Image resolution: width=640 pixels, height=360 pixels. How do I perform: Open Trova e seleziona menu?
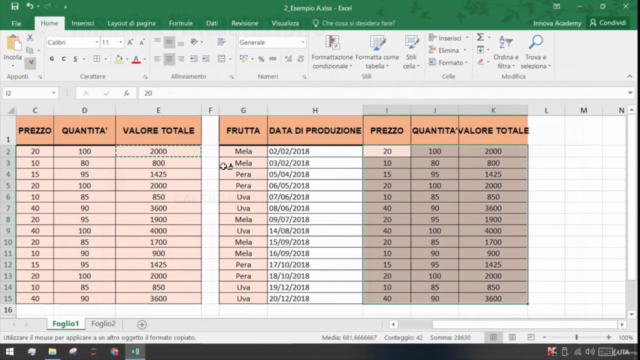coord(536,52)
